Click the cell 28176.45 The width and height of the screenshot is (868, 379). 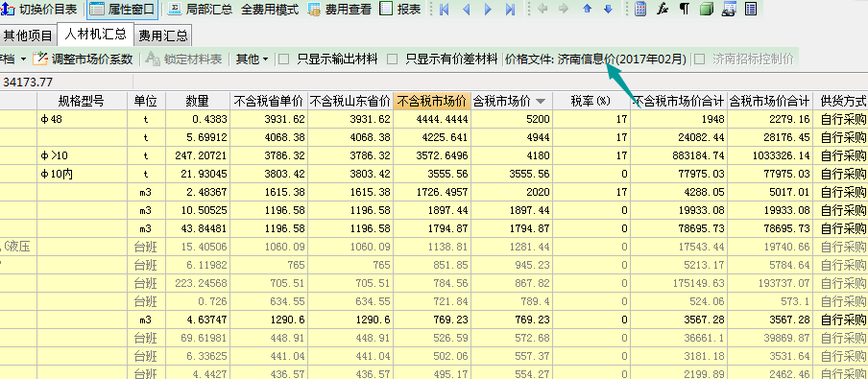tap(770, 137)
